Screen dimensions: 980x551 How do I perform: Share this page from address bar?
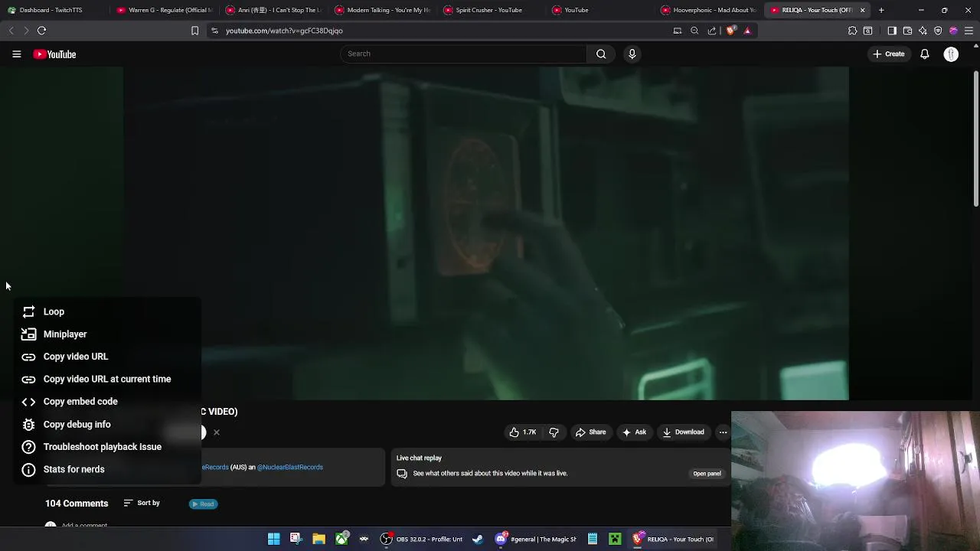[x=712, y=31]
